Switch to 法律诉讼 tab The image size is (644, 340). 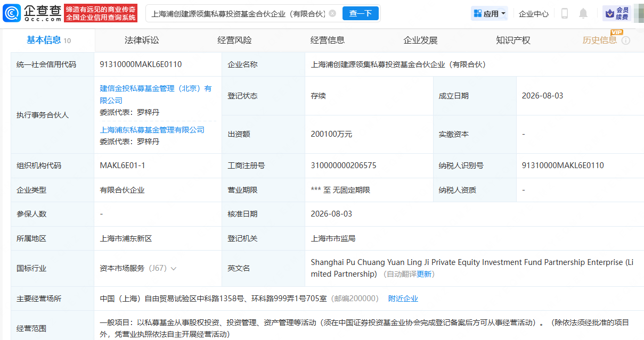[x=142, y=40]
